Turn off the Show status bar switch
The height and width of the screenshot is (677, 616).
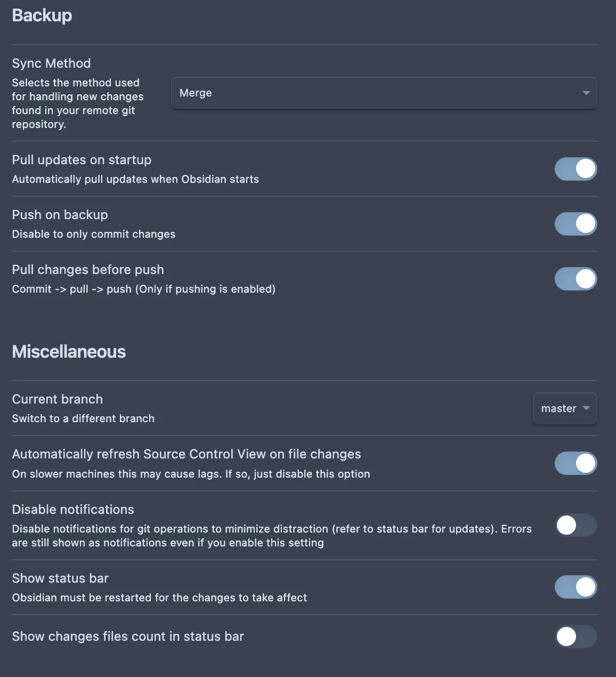(x=576, y=587)
